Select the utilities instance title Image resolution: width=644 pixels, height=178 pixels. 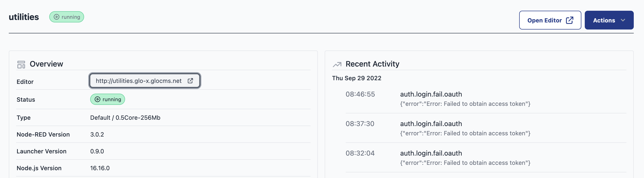[x=24, y=17]
